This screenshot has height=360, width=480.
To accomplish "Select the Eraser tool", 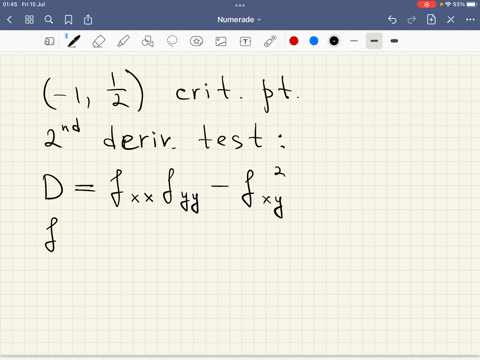I will pos(98,41).
